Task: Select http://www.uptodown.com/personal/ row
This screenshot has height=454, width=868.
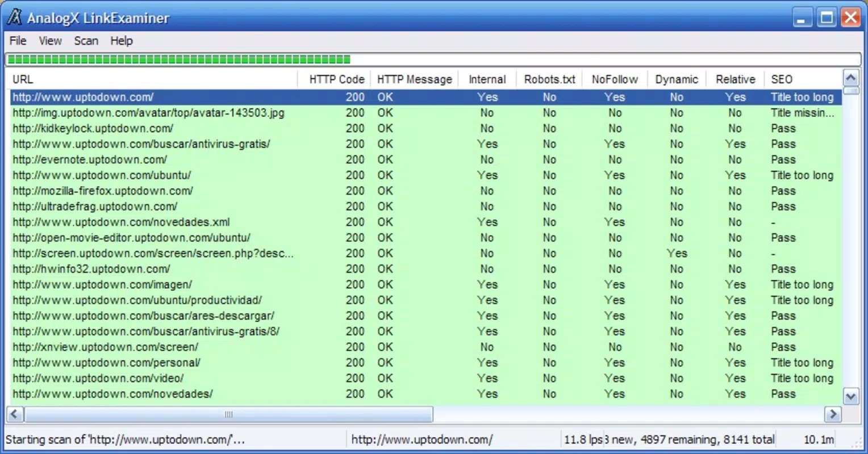Action: 425,363
